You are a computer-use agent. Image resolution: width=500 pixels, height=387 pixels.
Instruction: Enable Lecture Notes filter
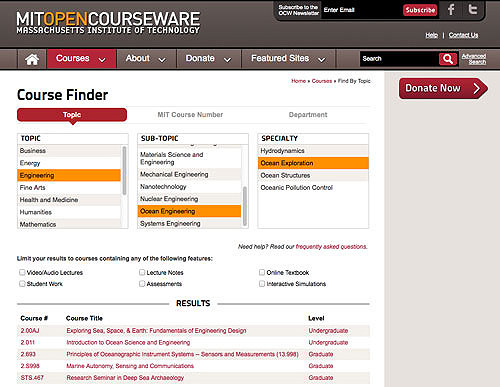tap(142, 272)
